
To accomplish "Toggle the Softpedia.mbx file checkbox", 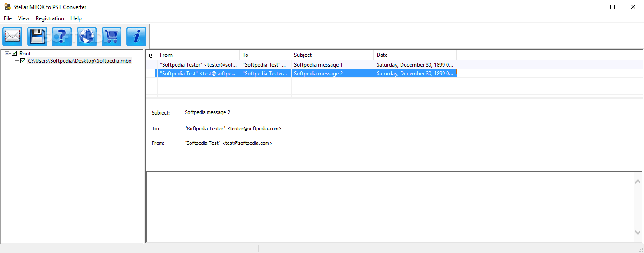I will (x=23, y=60).
